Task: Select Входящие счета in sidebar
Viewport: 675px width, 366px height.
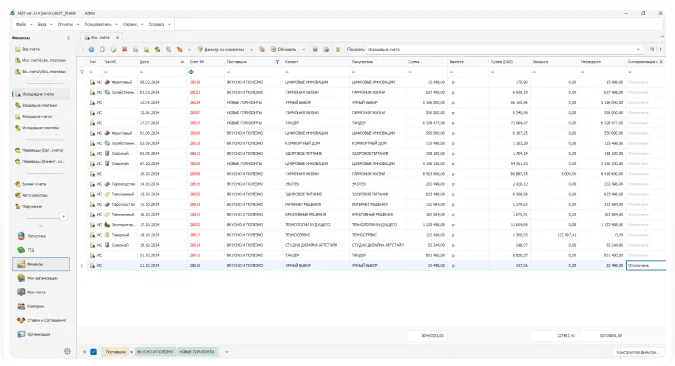Action: click(x=34, y=116)
